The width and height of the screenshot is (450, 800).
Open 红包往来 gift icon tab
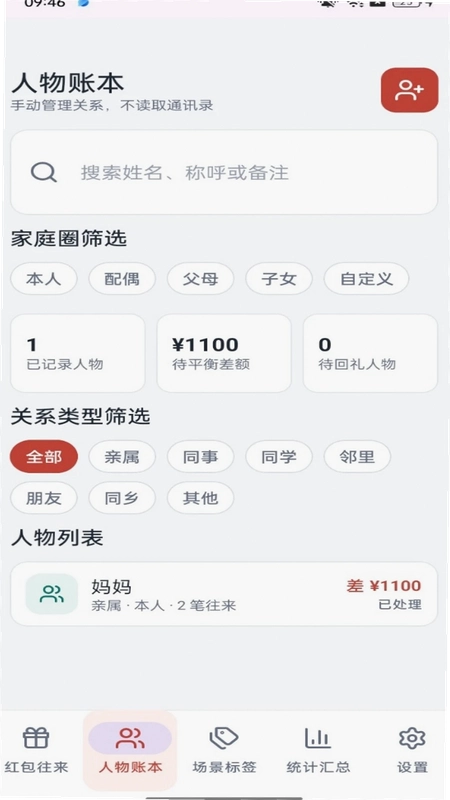tap(36, 738)
